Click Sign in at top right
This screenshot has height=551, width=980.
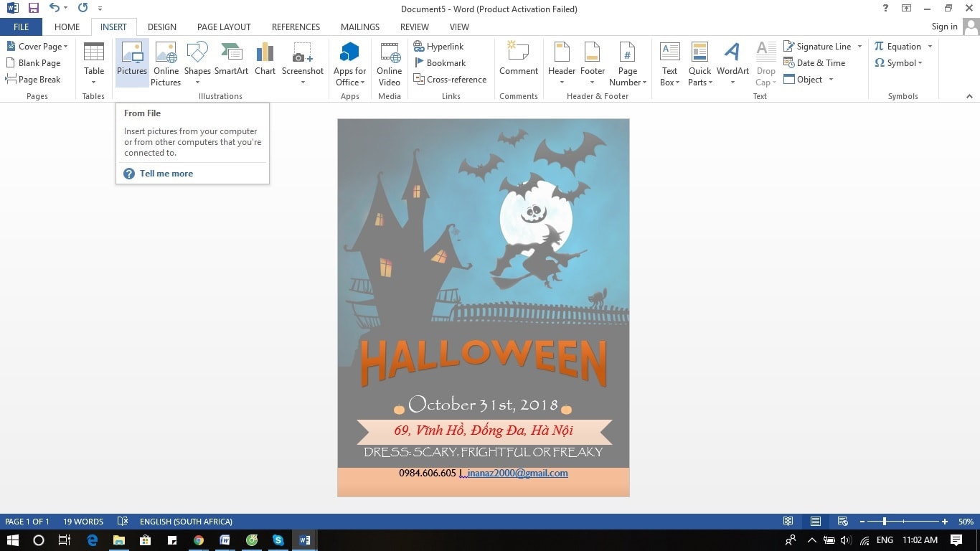click(944, 27)
